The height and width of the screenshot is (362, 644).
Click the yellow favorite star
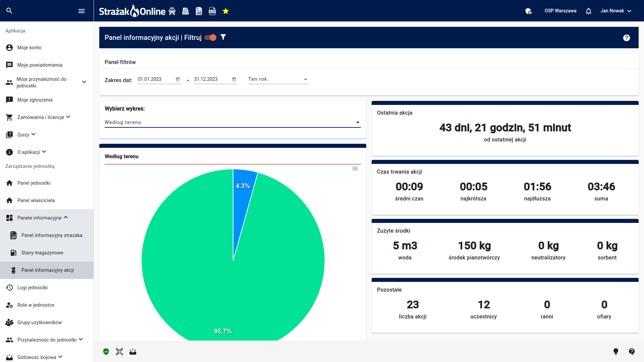[226, 11]
